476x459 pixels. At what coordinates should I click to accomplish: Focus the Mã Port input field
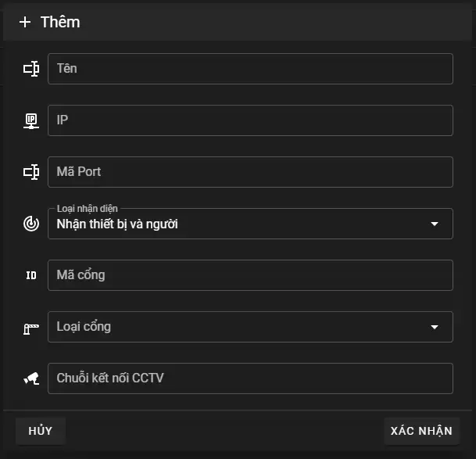point(250,172)
